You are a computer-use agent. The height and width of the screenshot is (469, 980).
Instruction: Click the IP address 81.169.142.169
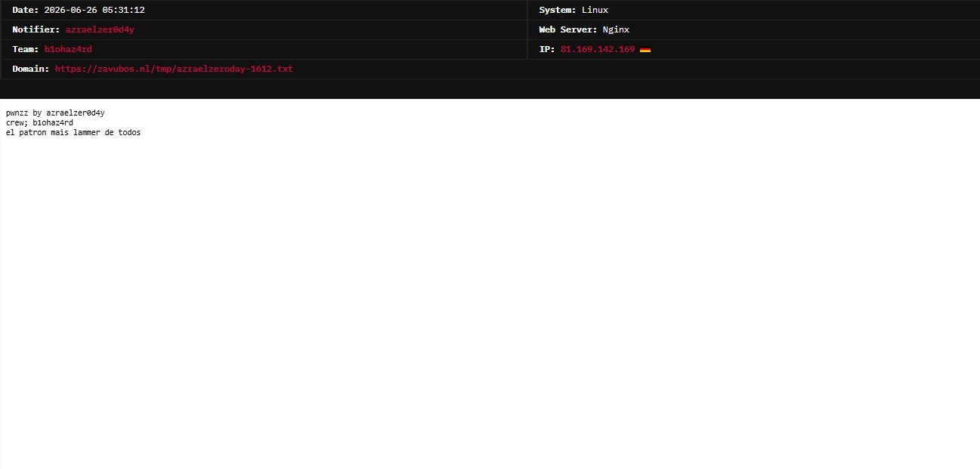[598, 49]
